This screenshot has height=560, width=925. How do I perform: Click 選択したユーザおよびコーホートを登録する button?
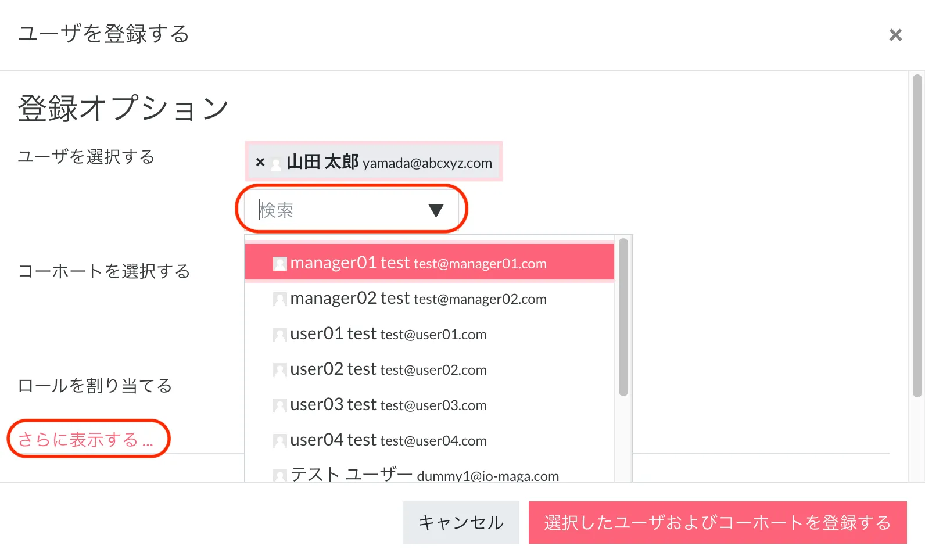[717, 523]
